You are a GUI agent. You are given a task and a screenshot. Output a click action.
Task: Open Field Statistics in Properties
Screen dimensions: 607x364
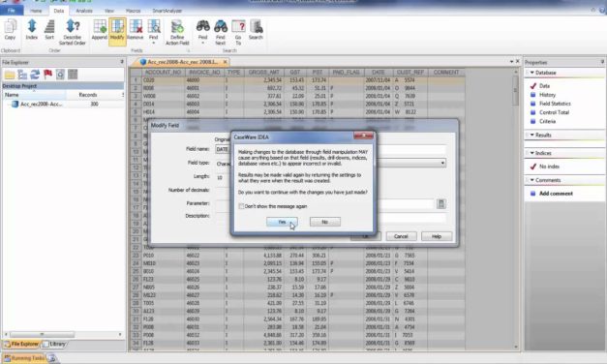(555, 104)
